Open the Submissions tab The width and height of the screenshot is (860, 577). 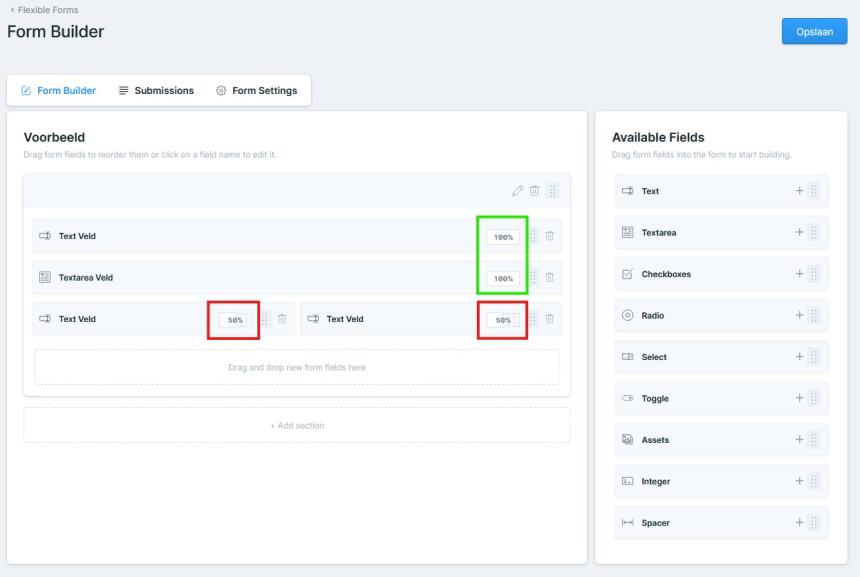point(156,90)
